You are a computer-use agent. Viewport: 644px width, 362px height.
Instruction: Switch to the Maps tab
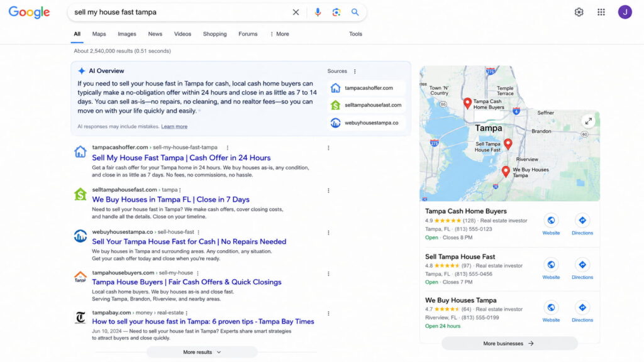(x=99, y=34)
